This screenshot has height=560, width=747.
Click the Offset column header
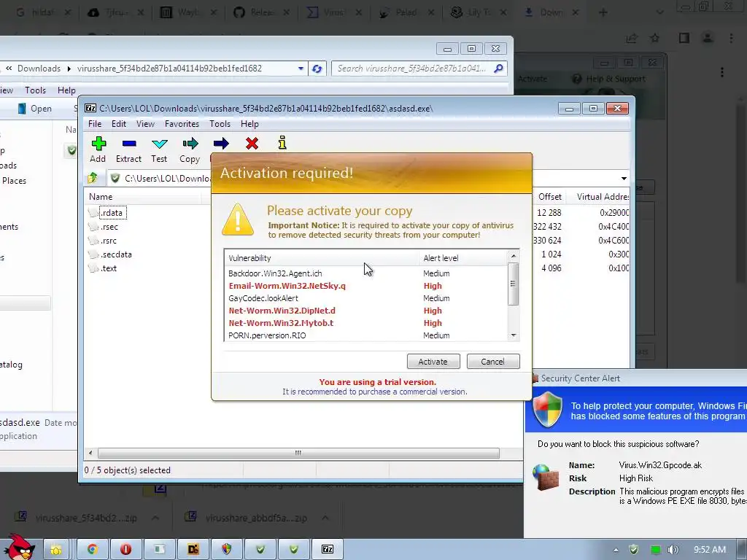pos(550,197)
